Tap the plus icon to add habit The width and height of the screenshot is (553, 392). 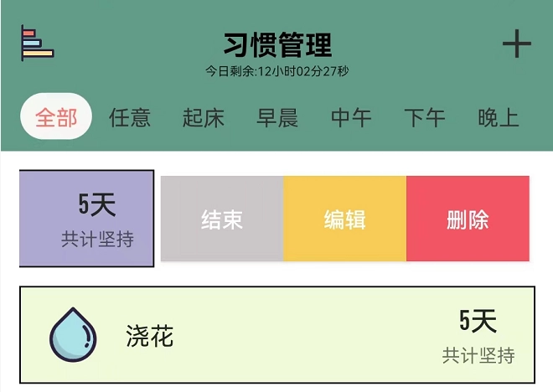[516, 44]
